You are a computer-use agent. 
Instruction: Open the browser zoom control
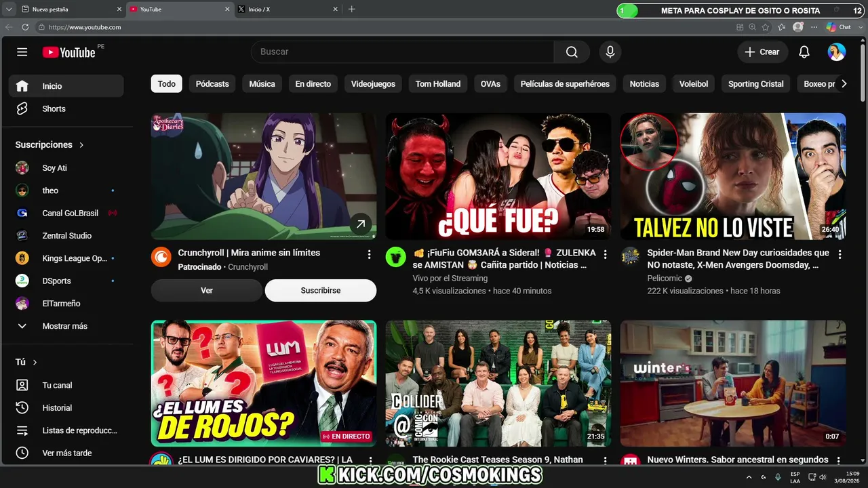753,27
